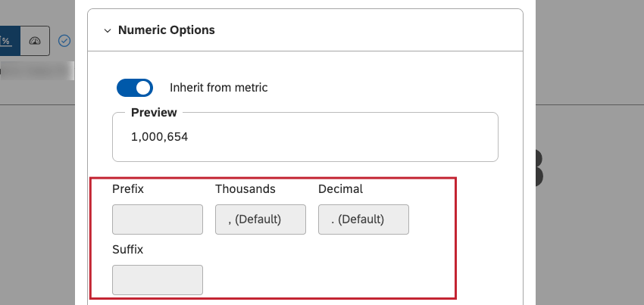Click the blue circled checkmark icon
Screen dimensions: 644x305
pyautogui.click(x=64, y=41)
